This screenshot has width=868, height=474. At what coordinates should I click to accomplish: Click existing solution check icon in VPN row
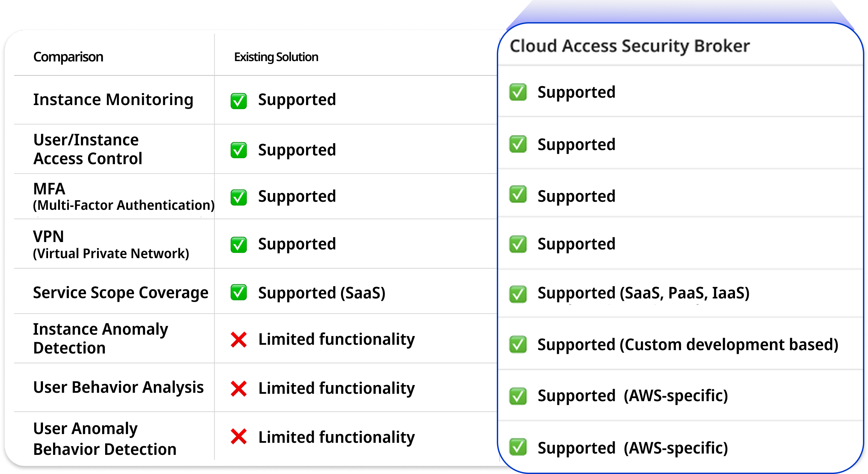[x=238, y=245]
